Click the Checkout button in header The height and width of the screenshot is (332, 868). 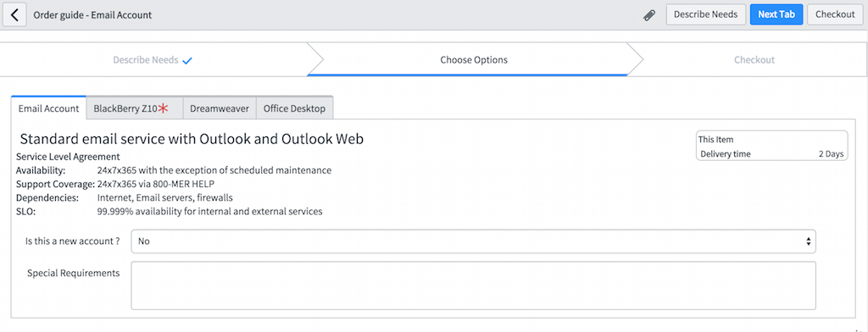[835, 14]
